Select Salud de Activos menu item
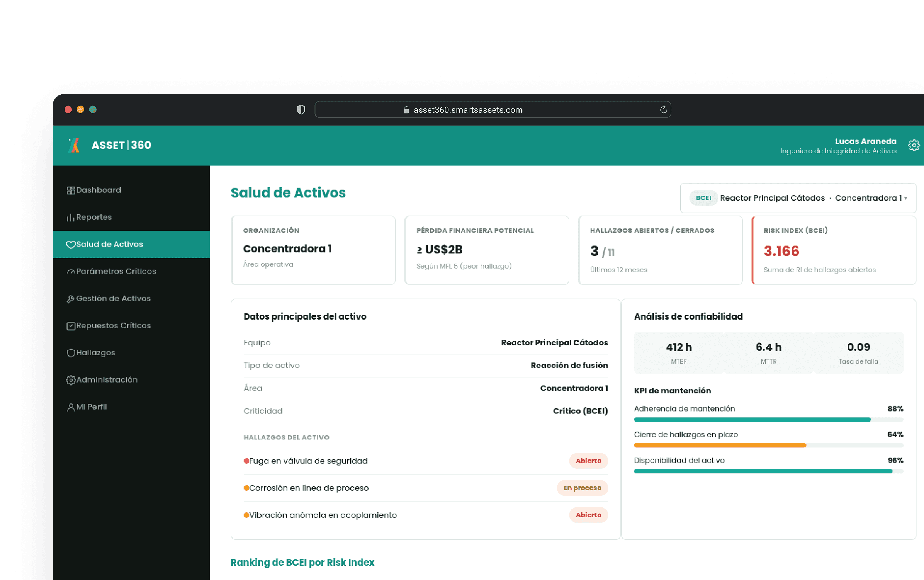This screenshot has height=580, width=924. [131, 244]
